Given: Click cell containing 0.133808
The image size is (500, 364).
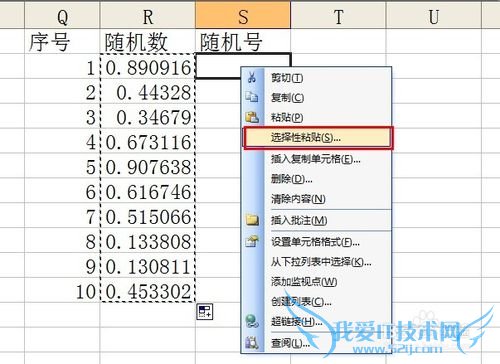Looking at the screenshot, I should pos(147,240).
